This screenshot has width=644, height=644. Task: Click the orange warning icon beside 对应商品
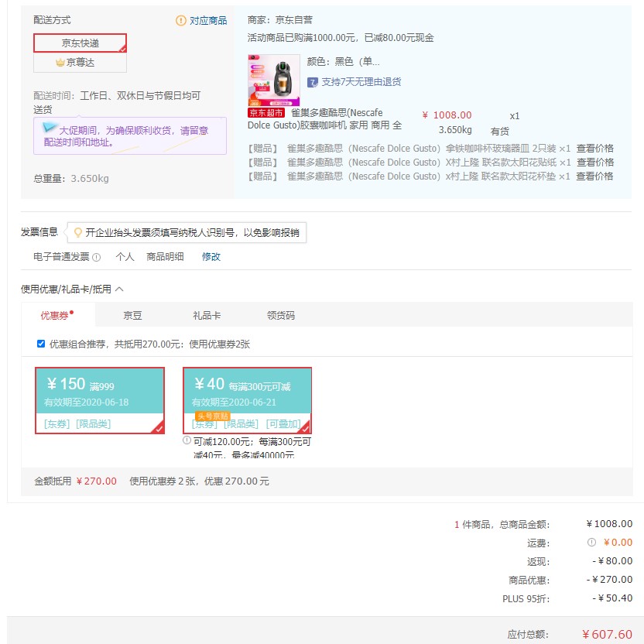tap(180, 21)
